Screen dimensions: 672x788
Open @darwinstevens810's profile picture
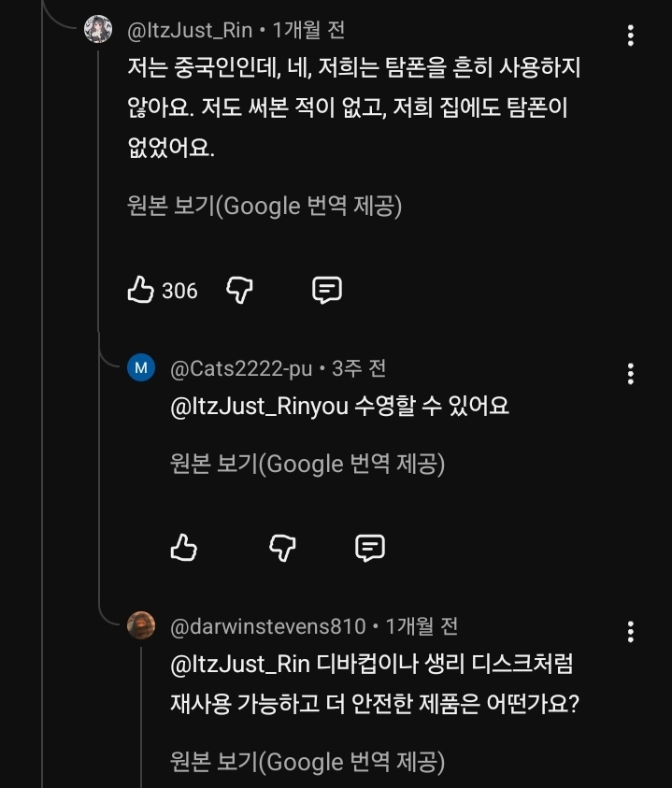pyautogui.click(x=142, y=626)
